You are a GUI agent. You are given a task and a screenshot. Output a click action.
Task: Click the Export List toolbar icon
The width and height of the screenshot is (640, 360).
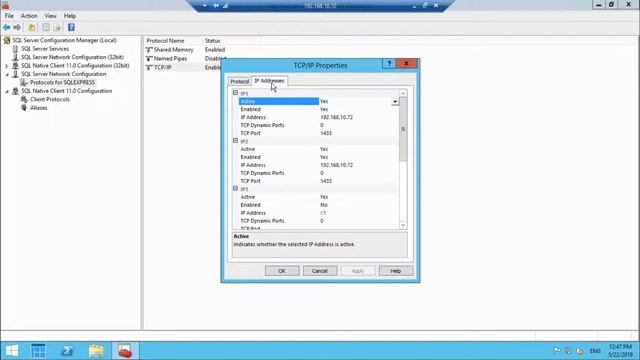pyautogui.click(x=57, y=27)
